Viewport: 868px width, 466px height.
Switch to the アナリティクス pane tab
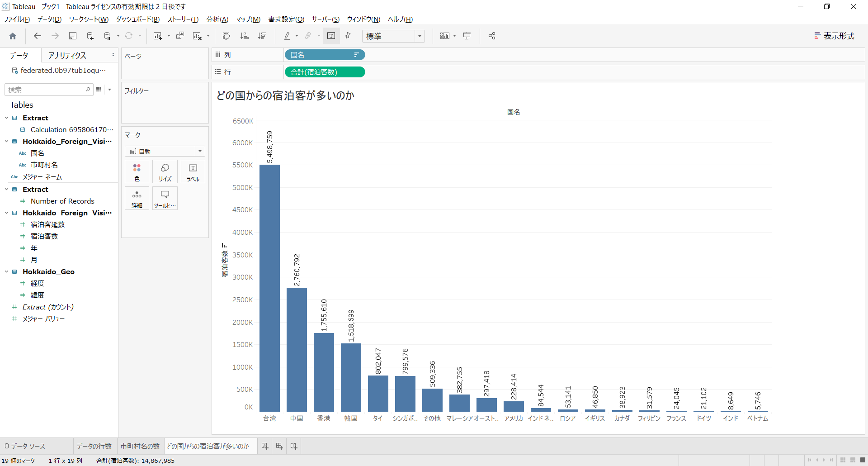(67, 55)
